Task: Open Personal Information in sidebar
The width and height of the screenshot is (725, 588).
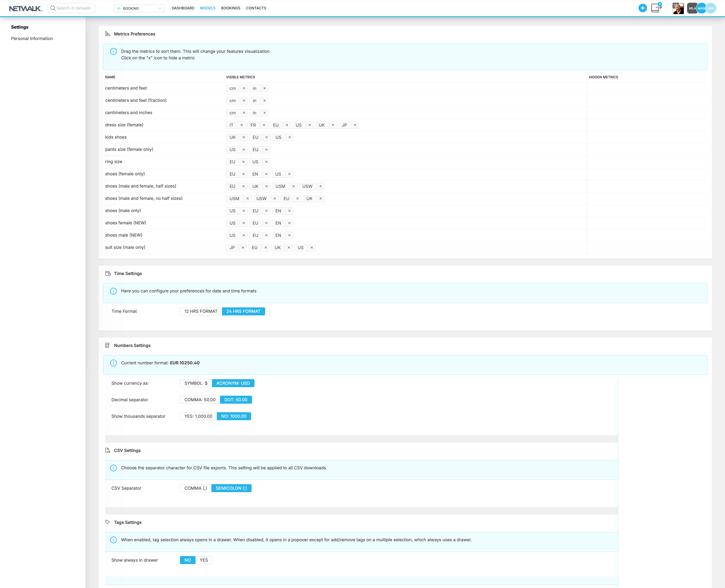Action: pos(32,39)
